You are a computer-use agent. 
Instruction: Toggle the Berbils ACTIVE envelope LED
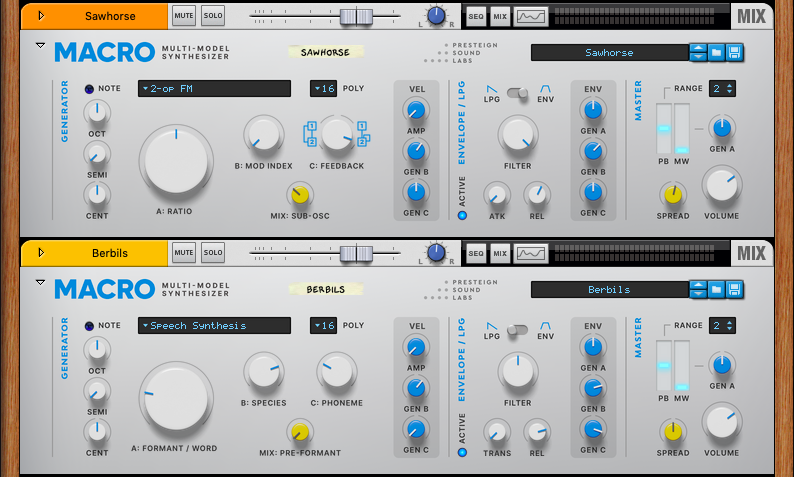462,453
